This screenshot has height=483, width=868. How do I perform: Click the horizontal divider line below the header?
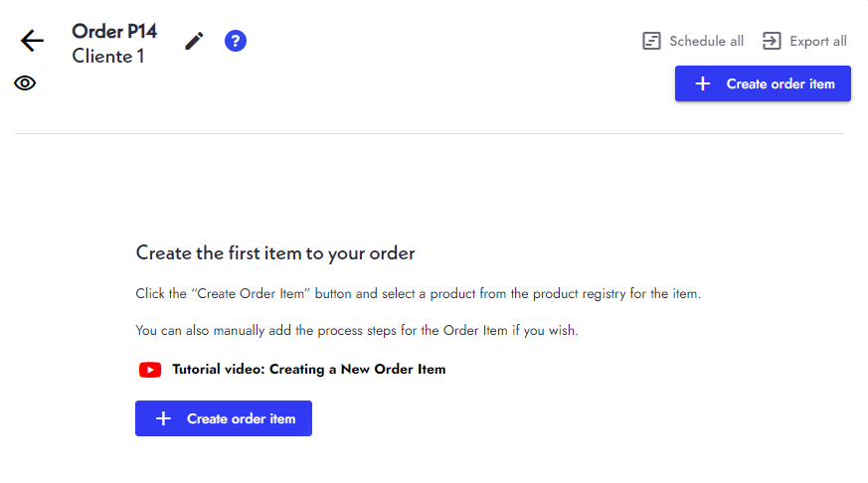point(430,133)
